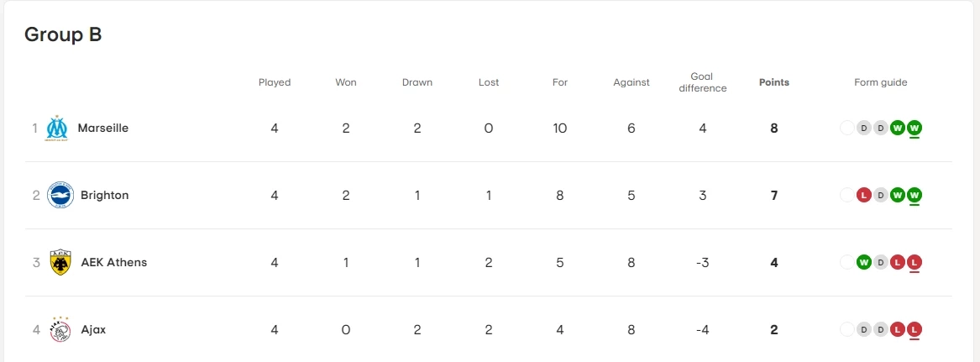Image resolution: width=980 pixels, height=362 pixels.
Task: Click AEK Athens' latest underlined loss badge
Action: [914, 263]
